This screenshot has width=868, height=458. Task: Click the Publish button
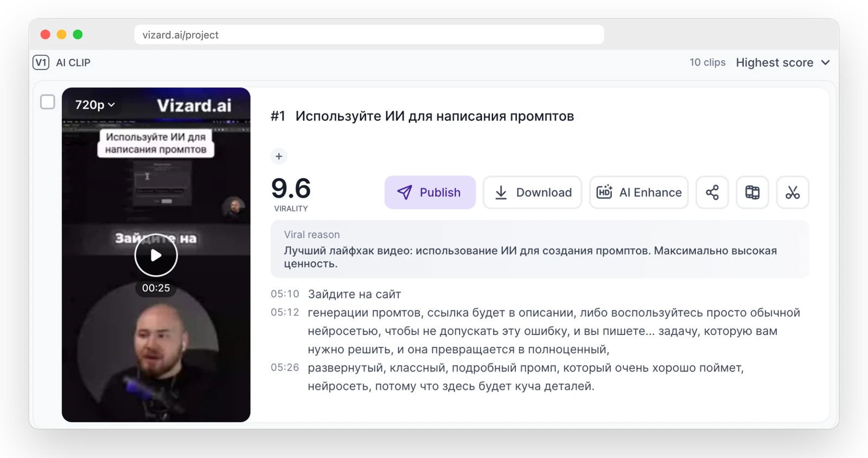[430, 192]
